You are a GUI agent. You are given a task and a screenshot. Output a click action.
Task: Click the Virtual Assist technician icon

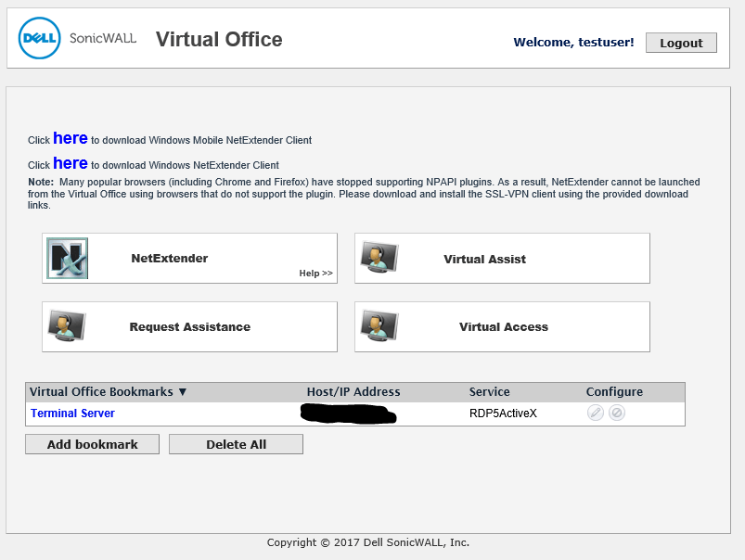click(x=379, y=257)
